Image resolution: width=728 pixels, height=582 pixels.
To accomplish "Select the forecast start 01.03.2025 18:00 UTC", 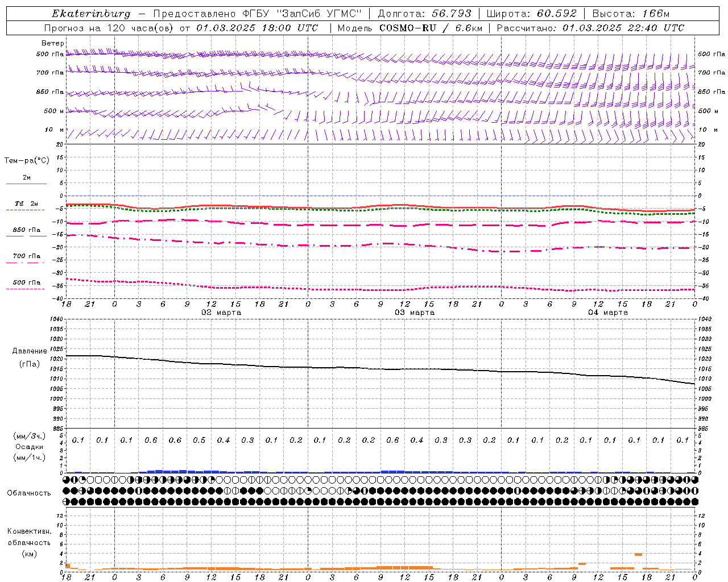I will click(x=256, y=28).
